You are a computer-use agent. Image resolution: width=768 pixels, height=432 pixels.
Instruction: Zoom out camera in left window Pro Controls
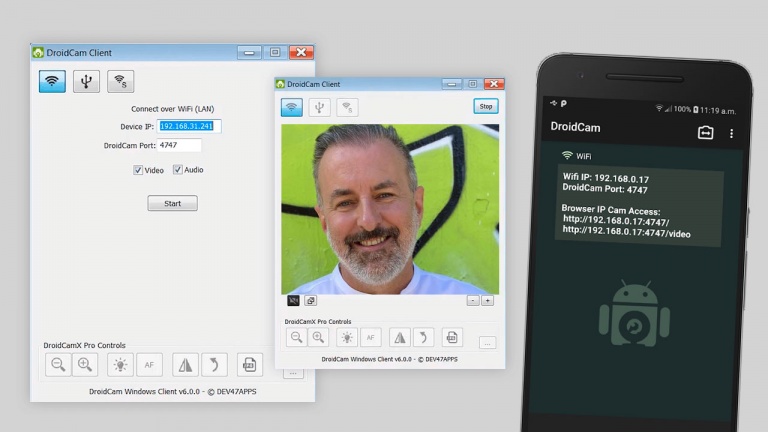coord(58,364)
